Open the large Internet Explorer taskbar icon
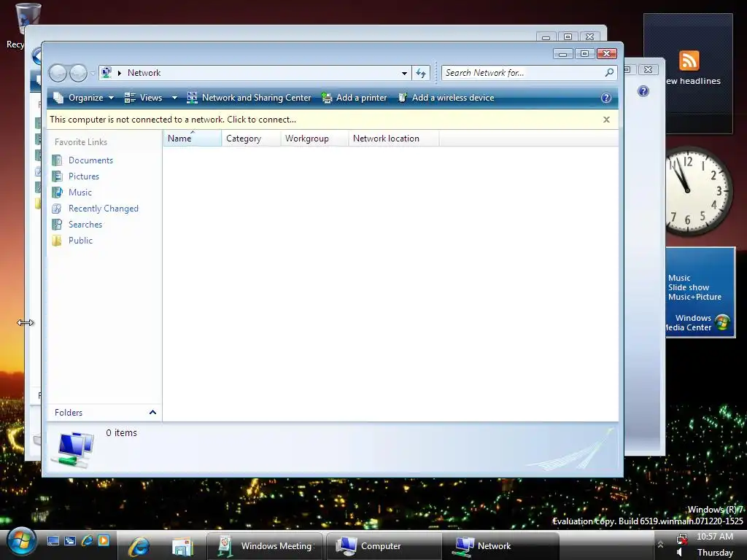 [x=139, y=546]
